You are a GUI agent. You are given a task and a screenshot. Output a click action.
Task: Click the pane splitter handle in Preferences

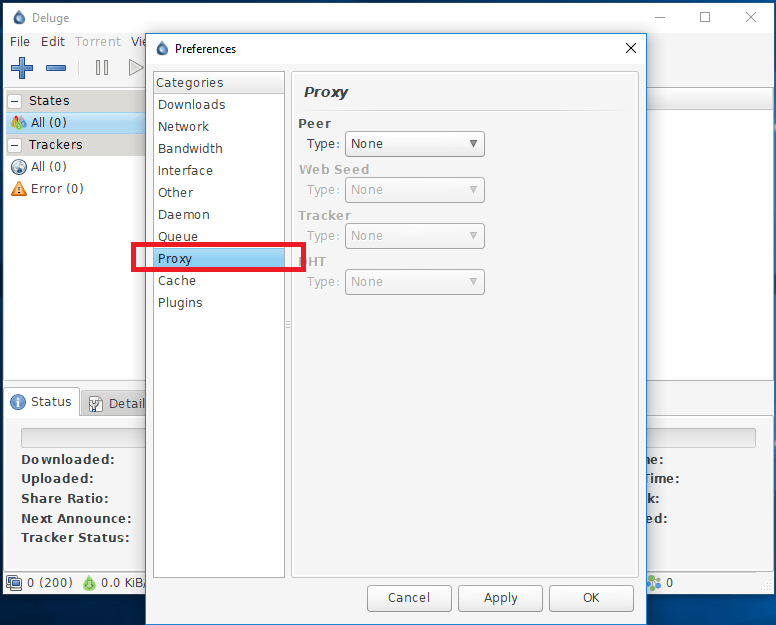point(288,325)
